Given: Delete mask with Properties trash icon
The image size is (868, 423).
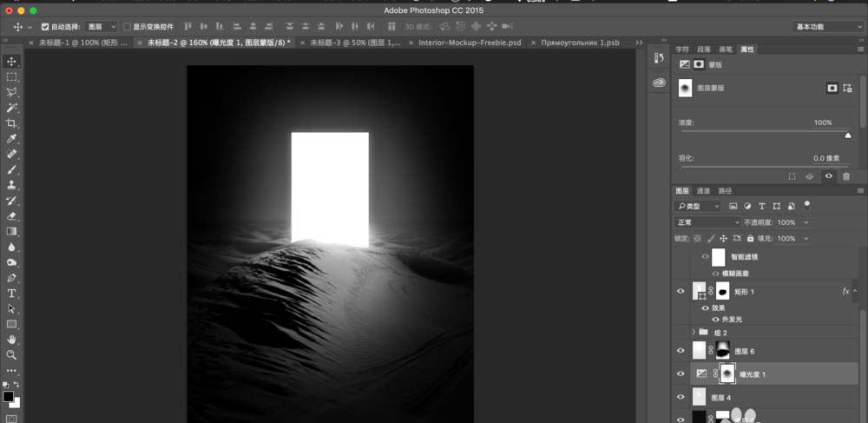Looking at the screenshot, I should pos(845,176).
